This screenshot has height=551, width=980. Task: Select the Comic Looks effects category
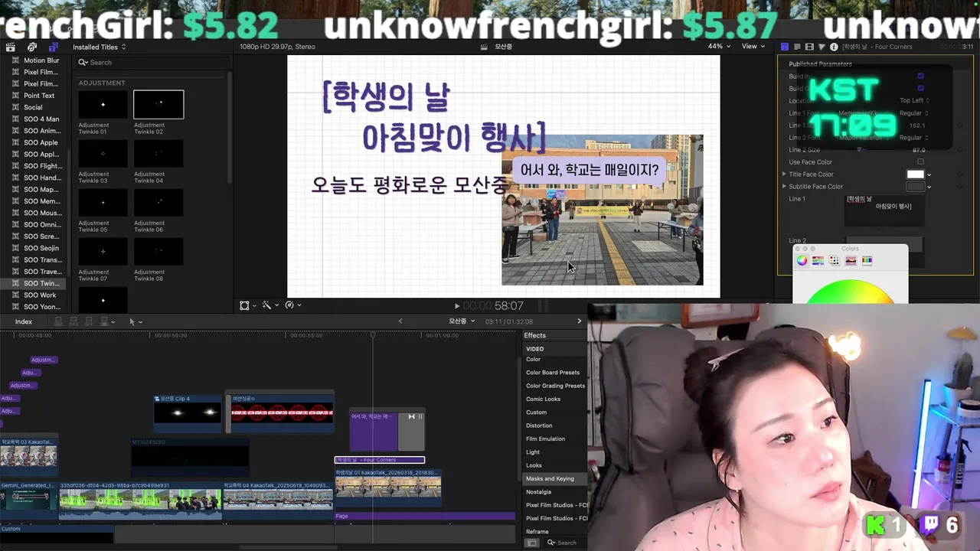543,399
